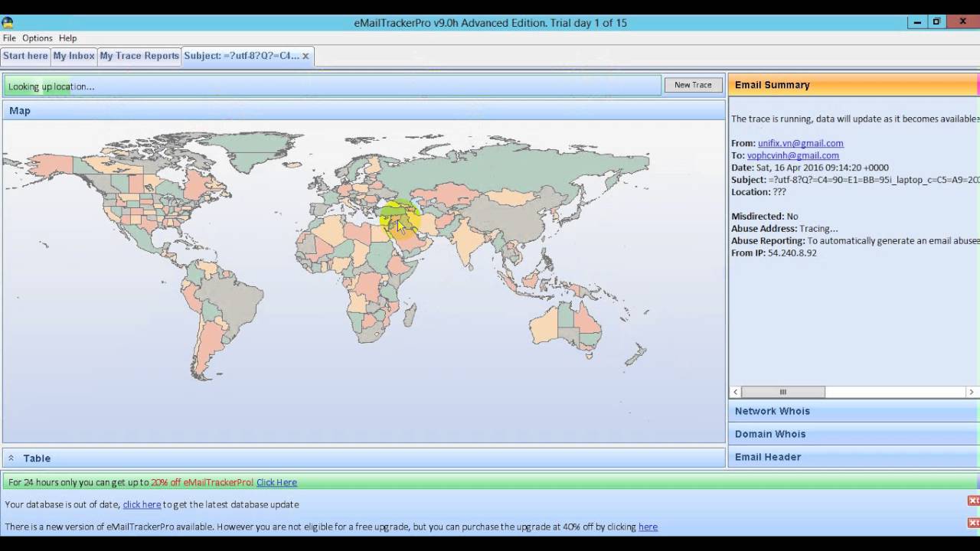Image resolution: width=980 pixels, height=551 pixels.
Task: Click the Looking up location progress bar
Action: 333,86
